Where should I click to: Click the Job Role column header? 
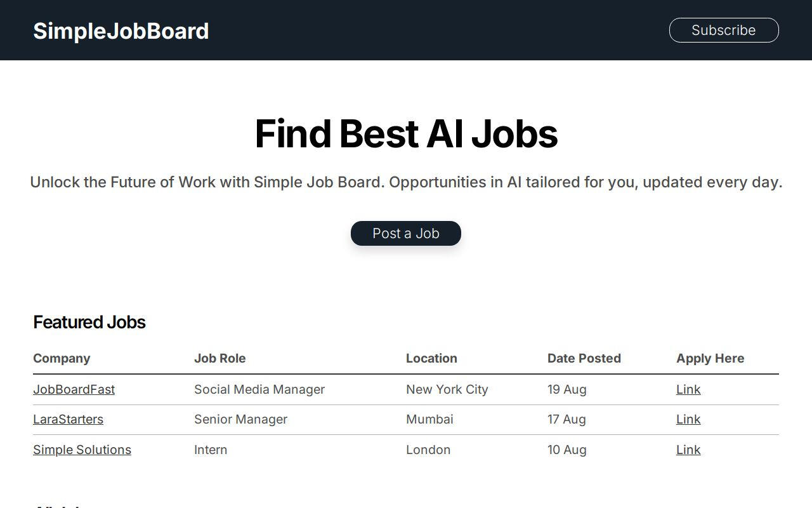point(219,358)
